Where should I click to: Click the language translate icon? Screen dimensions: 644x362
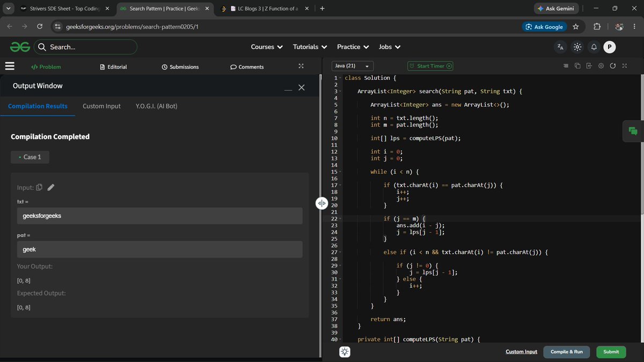click(x=560, y=47)
